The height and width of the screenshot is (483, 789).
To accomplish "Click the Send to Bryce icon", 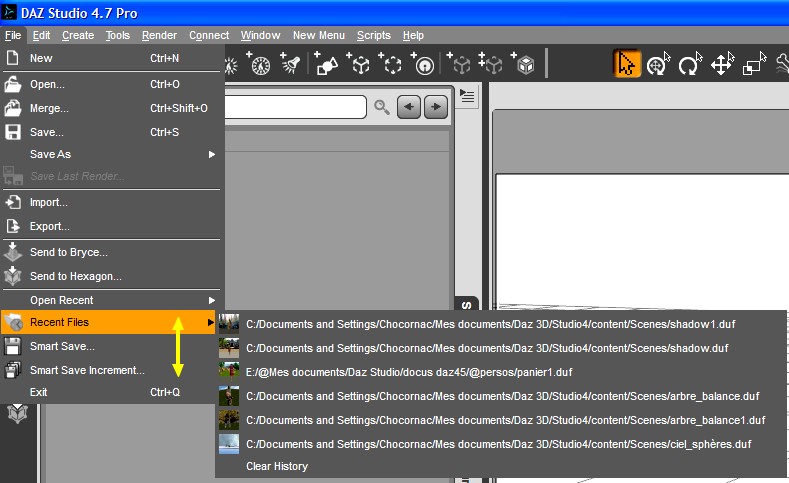I will coord(13,252).
